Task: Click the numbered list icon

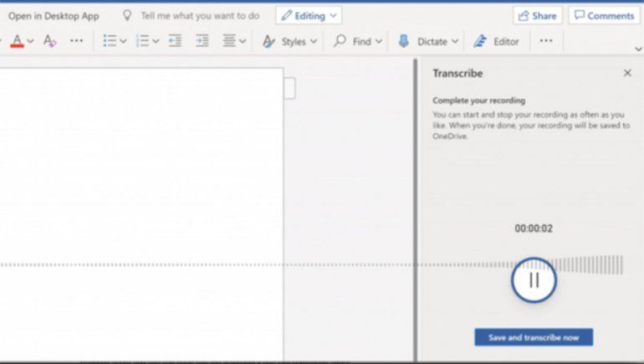Action: [x=142, y=41]
